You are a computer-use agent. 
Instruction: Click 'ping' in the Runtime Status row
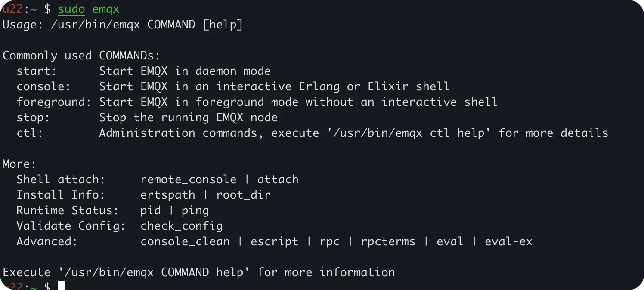195,210
